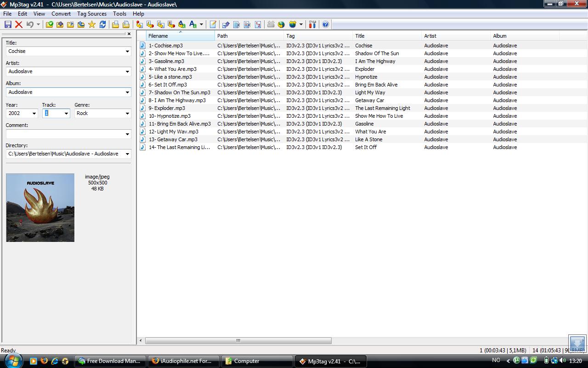Expand the Actions quick dropdown arrow

coord(201,24)
